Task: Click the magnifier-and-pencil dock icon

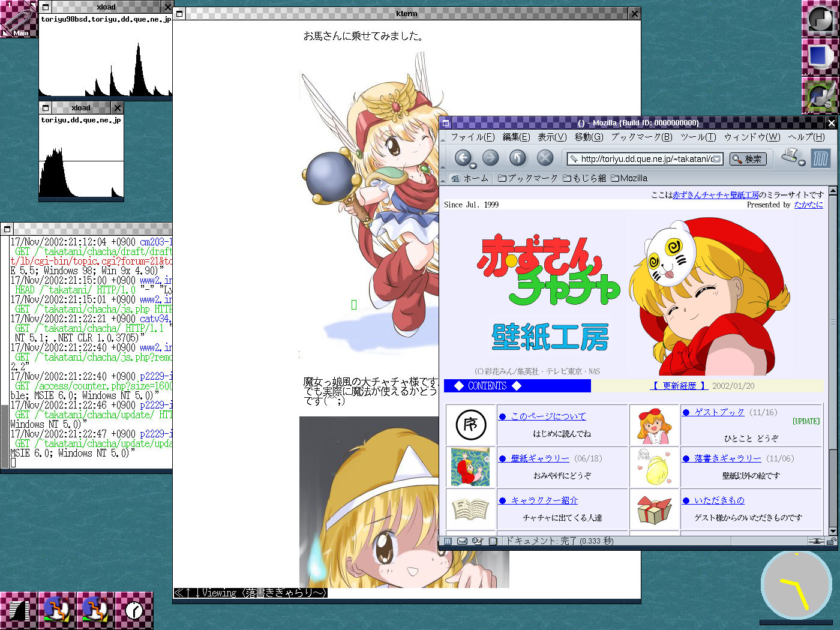Action: 820,95
